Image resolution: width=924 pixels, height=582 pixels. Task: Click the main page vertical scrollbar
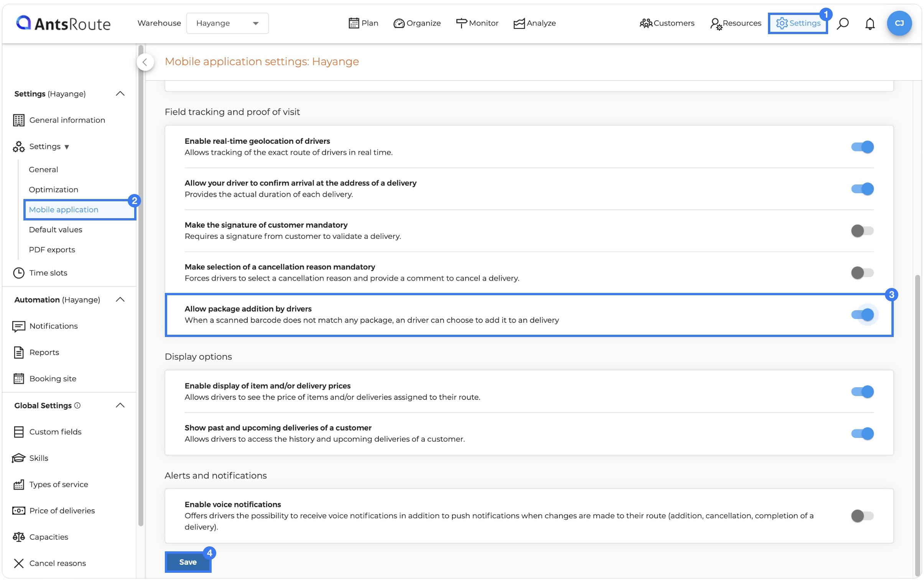point(917,425)
